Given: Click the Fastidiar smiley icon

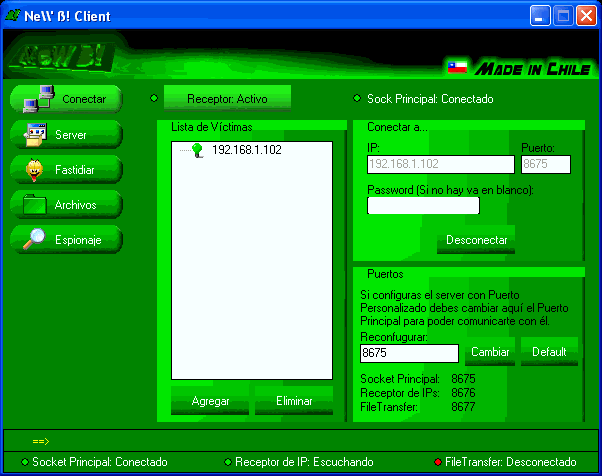Looking at the screenshot, I should coord(35,169).
